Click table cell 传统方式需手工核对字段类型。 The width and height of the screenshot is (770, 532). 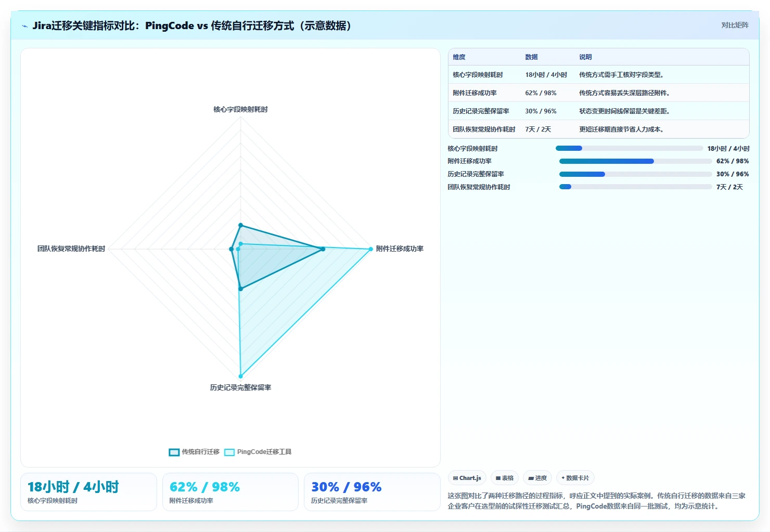coord(622,75)
